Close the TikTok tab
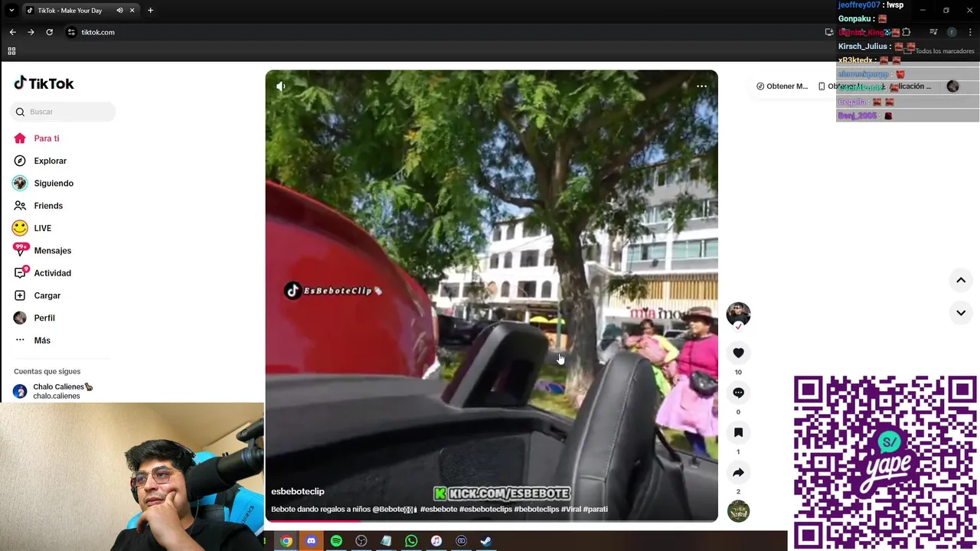980x551 pixels. (x=132, y=11)
